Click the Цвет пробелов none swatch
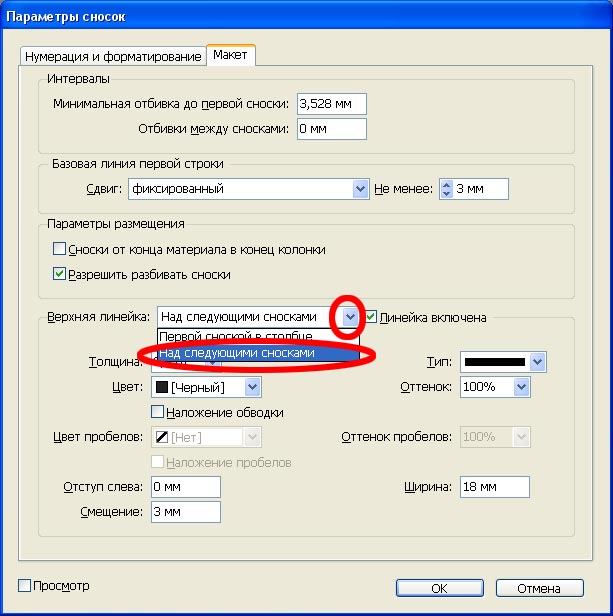The width and height of the screenshot is (613, 616). (162, 437)
